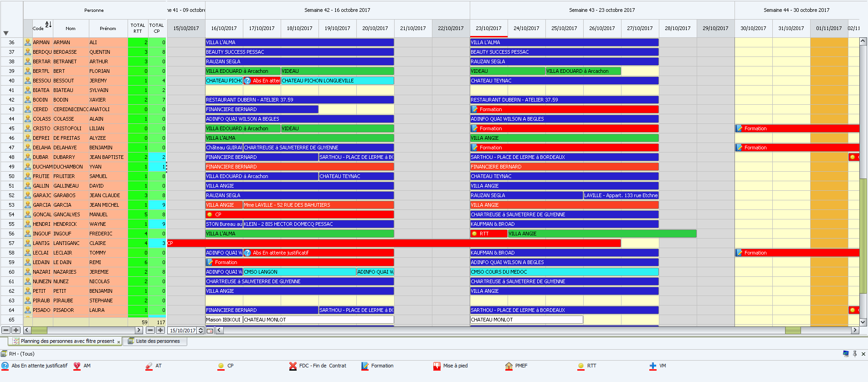Click row number 50 header

click(12, 176)
